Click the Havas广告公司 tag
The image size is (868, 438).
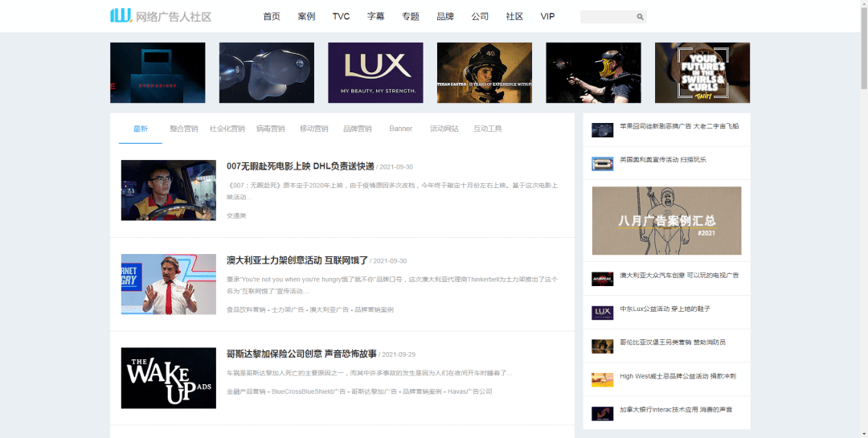tap(470, 391)
